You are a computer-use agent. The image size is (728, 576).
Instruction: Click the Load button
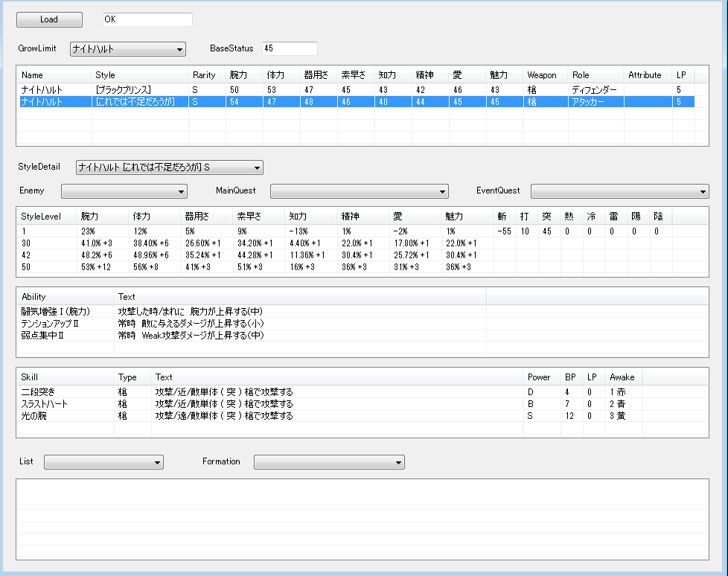(49, 19)
